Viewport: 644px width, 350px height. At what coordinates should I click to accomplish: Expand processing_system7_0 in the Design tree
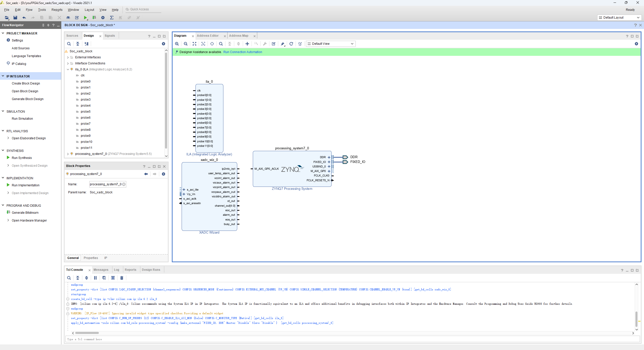(x=68, y=154)
